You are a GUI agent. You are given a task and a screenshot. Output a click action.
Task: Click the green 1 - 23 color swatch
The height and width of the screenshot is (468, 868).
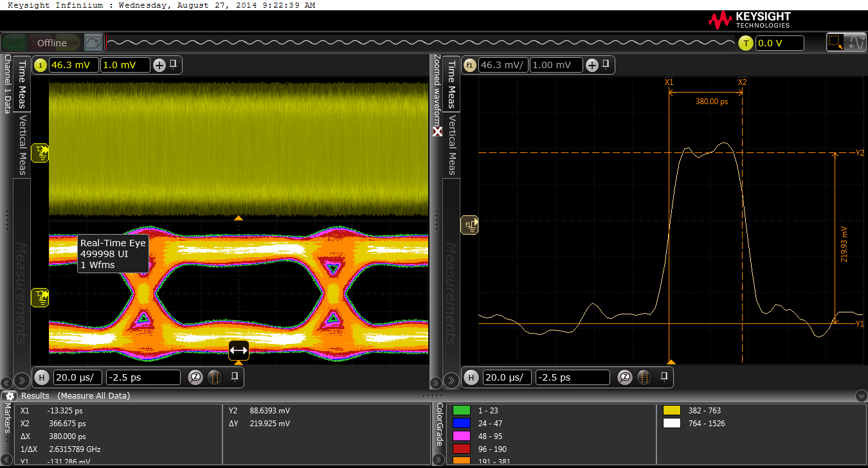[461, 410]
